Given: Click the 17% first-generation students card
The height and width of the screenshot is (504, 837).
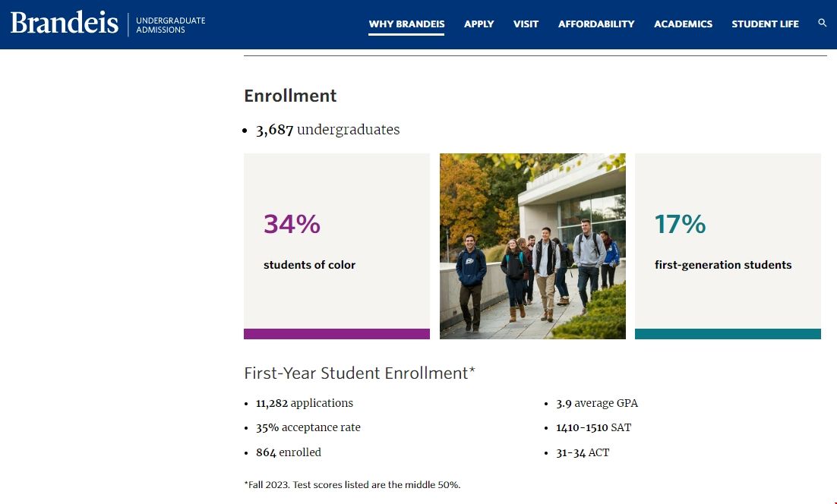Looking at the screenshot, I should (x=728, y=241).
